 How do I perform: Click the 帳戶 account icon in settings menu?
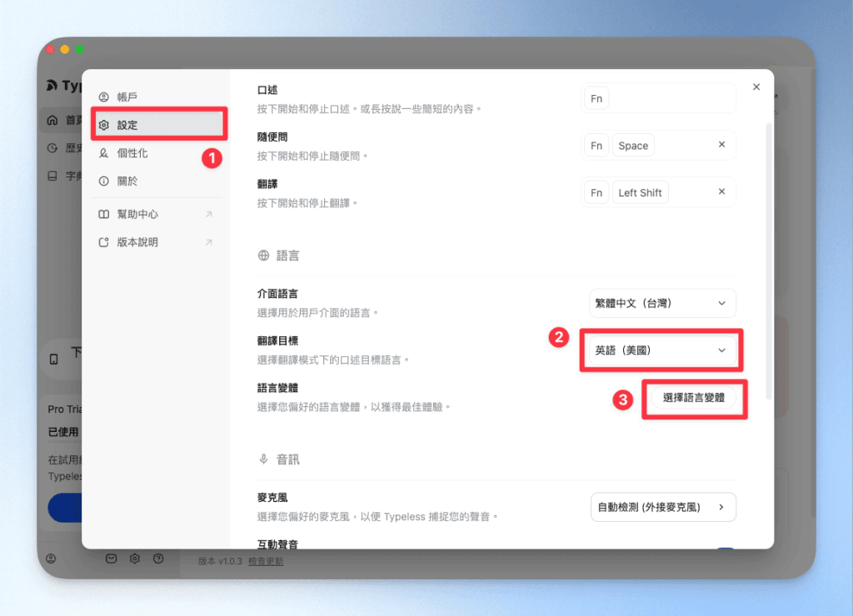pyautogui.click(x=104, y=97)
